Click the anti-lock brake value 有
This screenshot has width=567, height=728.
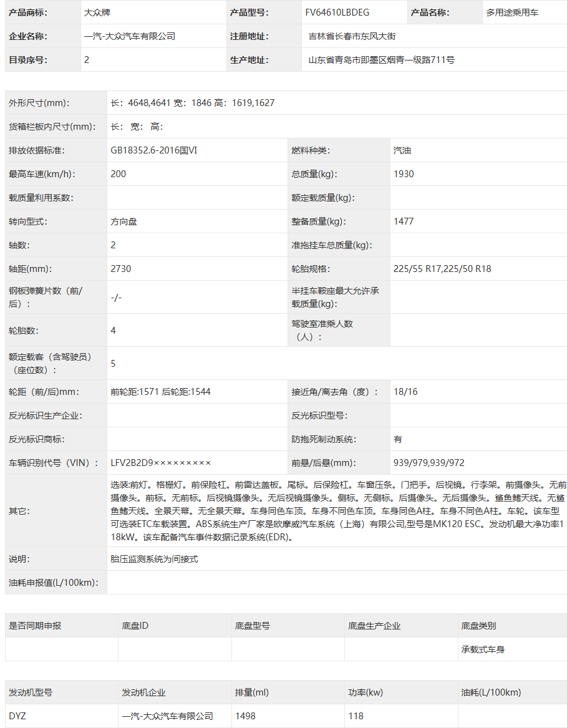[x=398, y=439]
